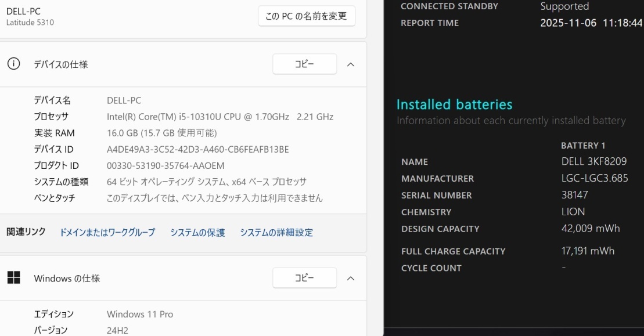Click the この PC の名前を変更 button
This screenshot has width=644, height=336.
(306, 16)
